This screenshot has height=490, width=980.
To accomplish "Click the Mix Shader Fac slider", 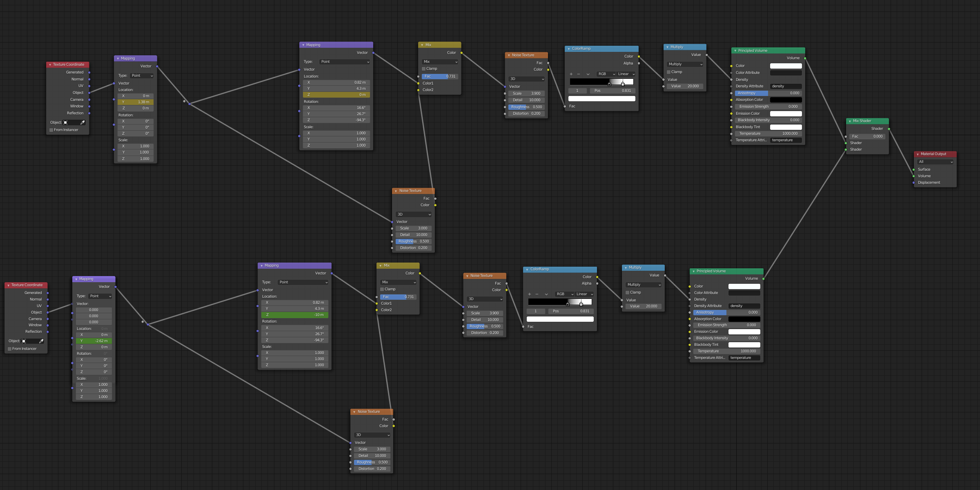I will pyautogui.click(x=867, y=136).
